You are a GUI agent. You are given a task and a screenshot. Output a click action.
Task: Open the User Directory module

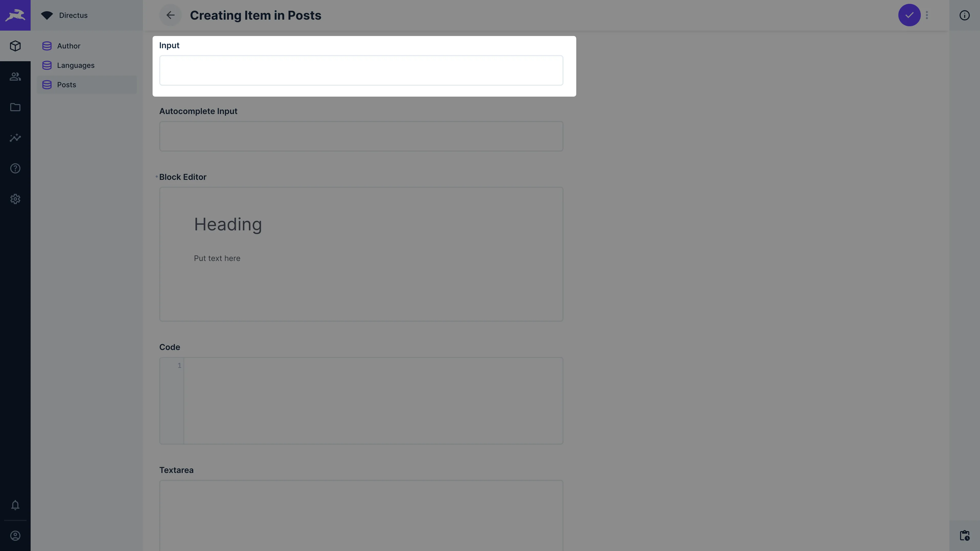coord(15,77)
